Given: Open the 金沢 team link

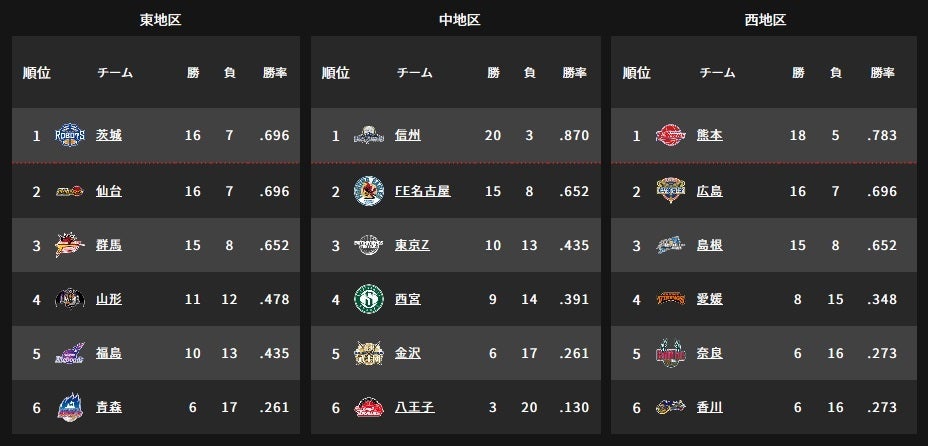Looking at the screenshot, I should click(408, 353).
